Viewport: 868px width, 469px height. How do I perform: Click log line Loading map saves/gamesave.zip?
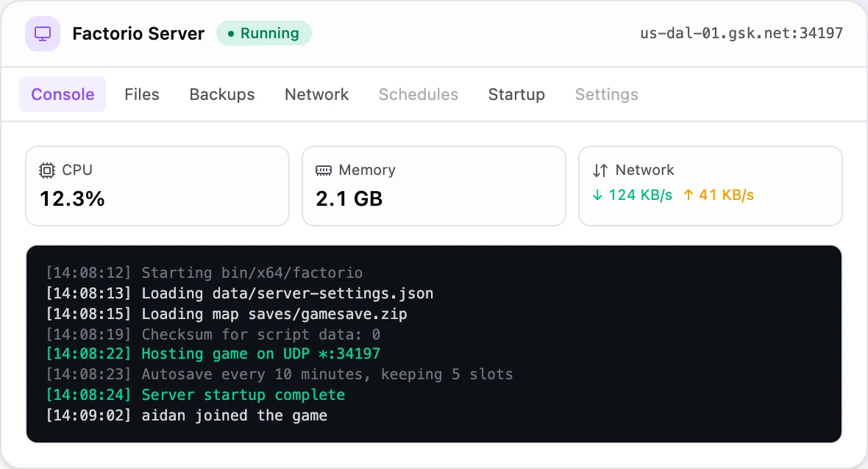[x=227, y=314]
